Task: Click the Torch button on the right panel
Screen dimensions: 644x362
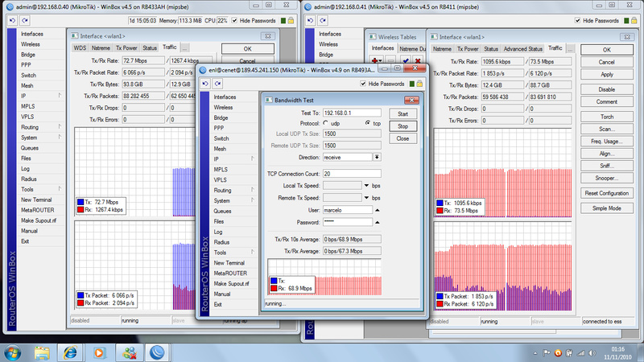Action: (x=607, y=115)
